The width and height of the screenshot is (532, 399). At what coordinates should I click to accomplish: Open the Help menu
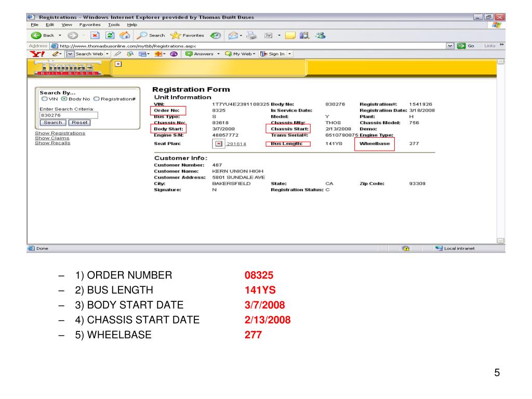pyautogui.click(x=132, y=25)
